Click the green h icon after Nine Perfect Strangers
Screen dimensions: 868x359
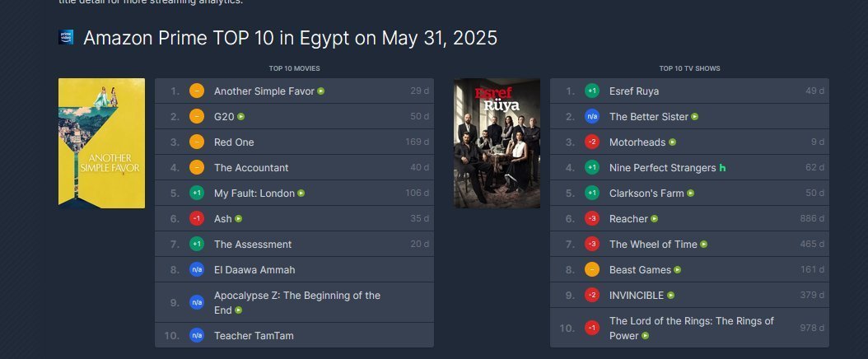pyautogui.click(x=722, y=168)
